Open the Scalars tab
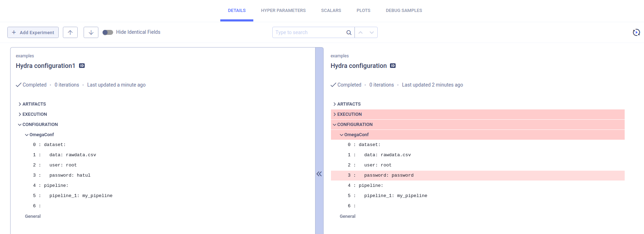644x234 pixels. click(331, 11)
